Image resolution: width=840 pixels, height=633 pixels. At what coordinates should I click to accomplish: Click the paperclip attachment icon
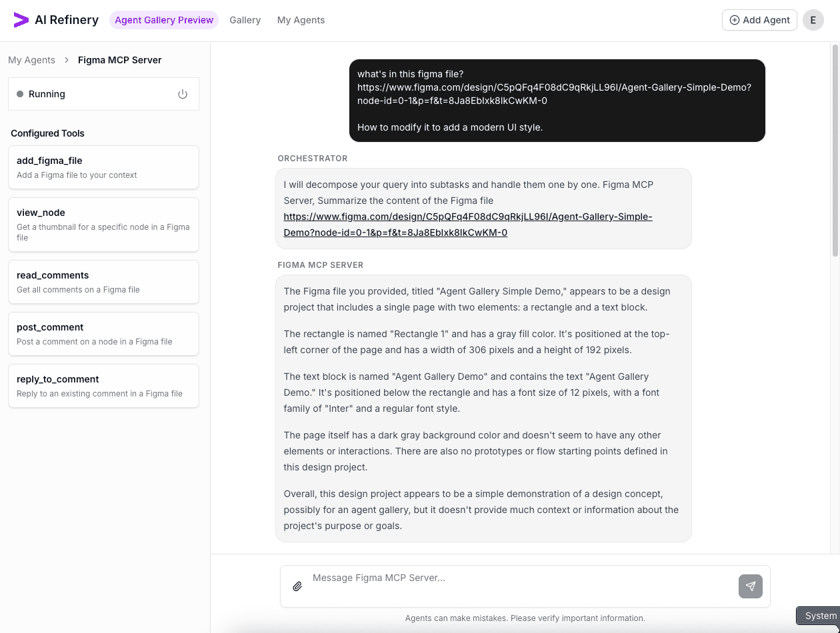(x=297, y=586)
